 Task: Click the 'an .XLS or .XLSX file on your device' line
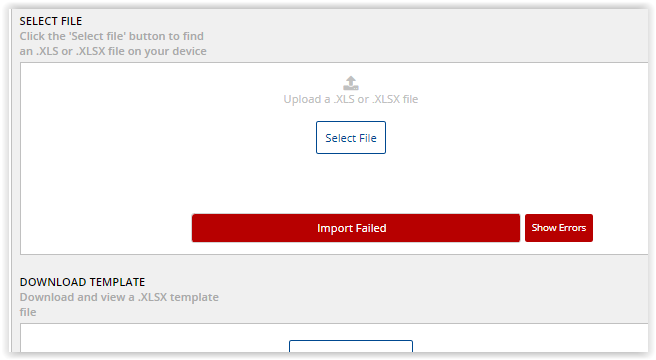click(113, 51)
